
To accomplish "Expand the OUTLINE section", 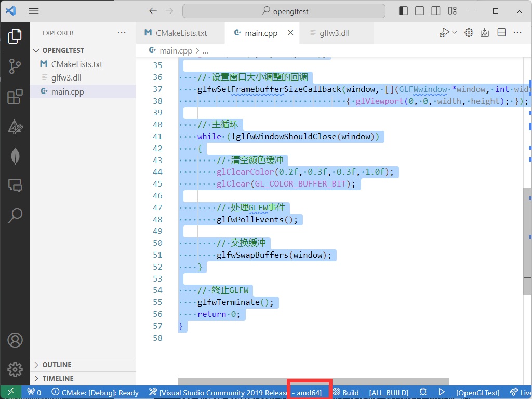I will pos(57,365).
